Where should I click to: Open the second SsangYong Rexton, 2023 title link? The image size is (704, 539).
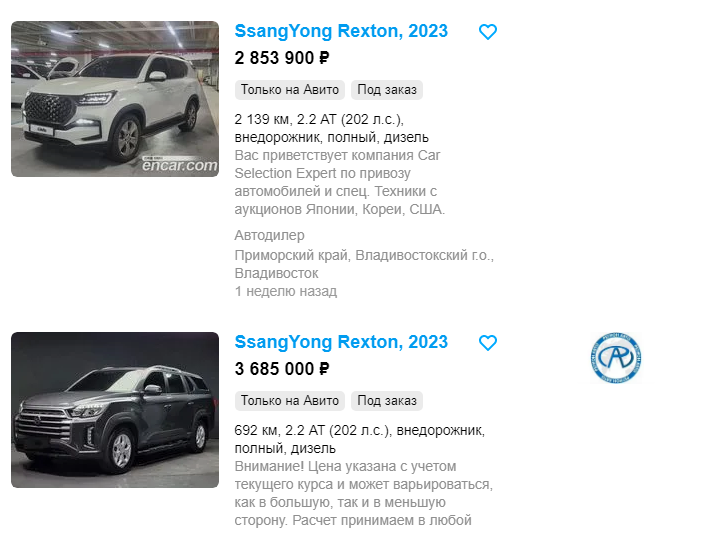[x=341, y=342]
